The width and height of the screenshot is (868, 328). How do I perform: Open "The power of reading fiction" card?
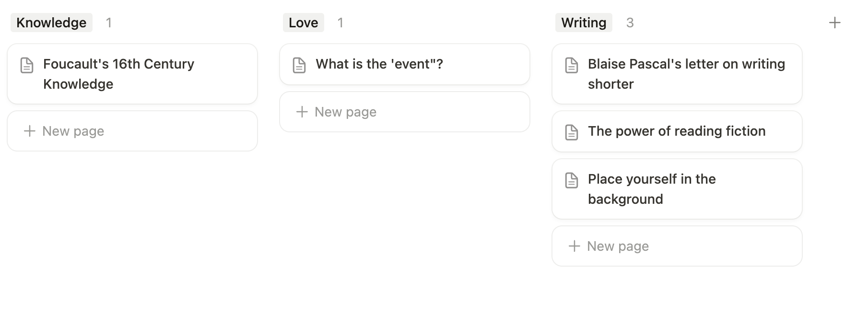click(x=677, y=131)
